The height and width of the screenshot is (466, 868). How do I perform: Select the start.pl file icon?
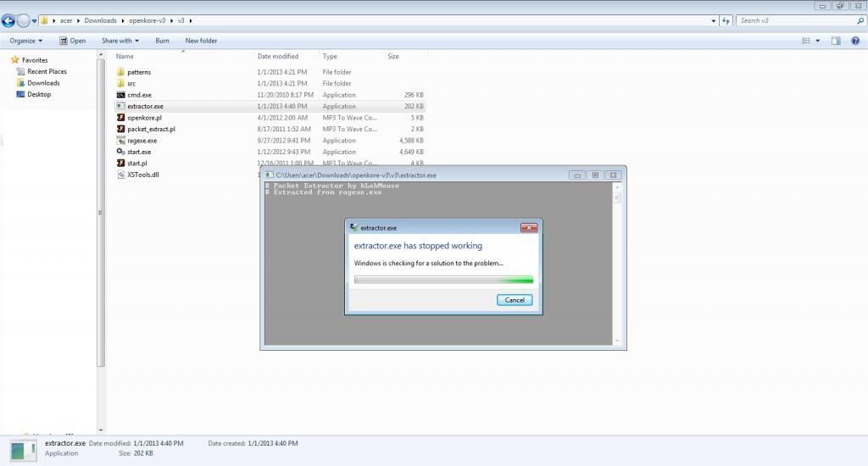point(120,164)
